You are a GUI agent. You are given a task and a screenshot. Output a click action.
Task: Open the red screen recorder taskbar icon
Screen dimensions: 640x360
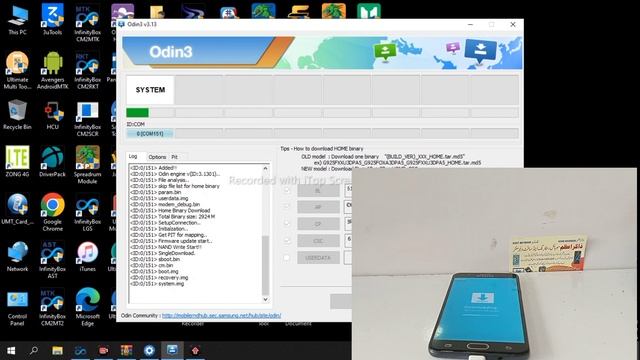point(103,351)
